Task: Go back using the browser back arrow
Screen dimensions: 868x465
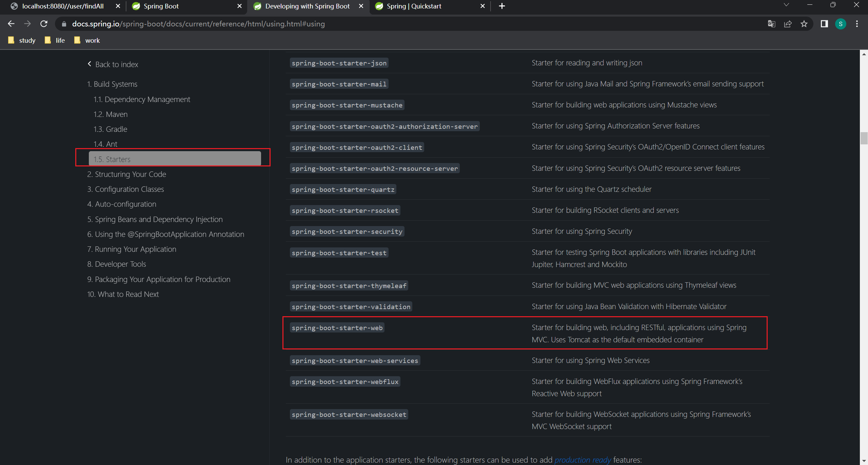Action: pyautogui.click(x=11, y=24)
